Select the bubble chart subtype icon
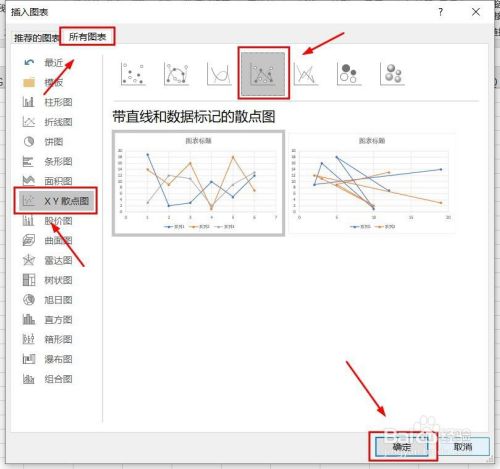The width and height of the screenshot is (500, 469). click(x=349, y=73)
